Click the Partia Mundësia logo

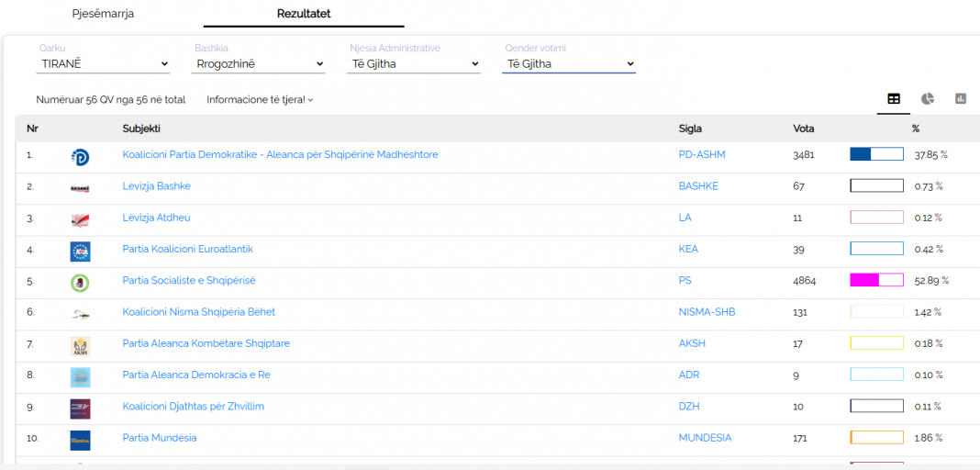coord(80,441)
